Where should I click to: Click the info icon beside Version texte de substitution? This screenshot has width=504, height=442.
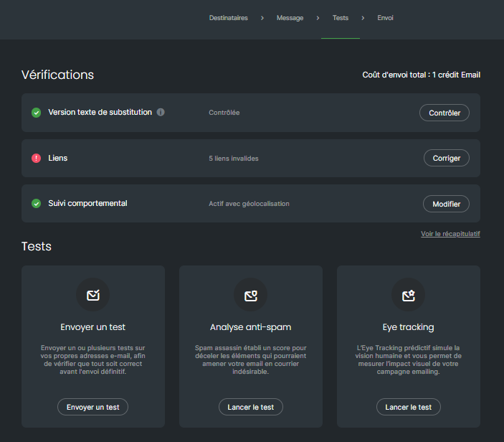click(x=161, y=113)
